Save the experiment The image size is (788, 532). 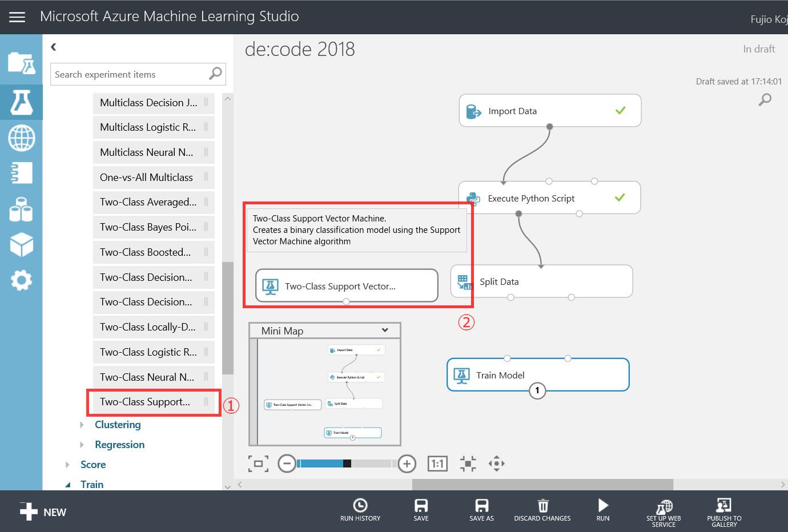(x=421, y=510)
